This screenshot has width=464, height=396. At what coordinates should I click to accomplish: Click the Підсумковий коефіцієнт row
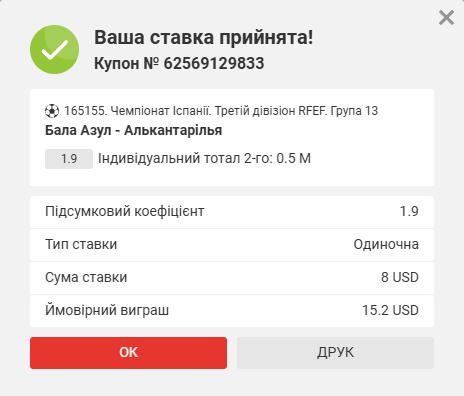[232, 212]
